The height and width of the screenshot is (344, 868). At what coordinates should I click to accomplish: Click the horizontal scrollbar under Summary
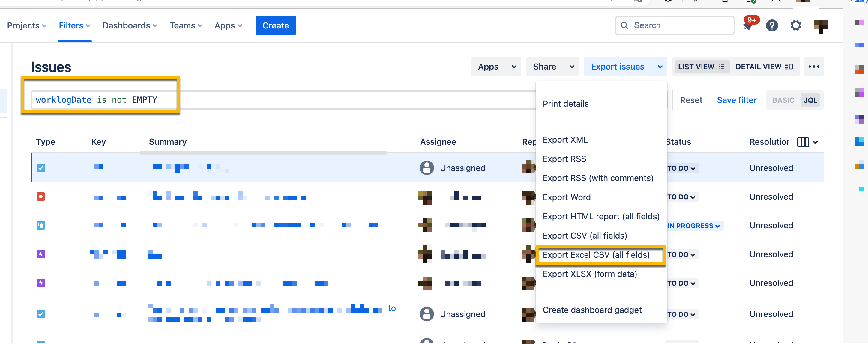[263, 153]
